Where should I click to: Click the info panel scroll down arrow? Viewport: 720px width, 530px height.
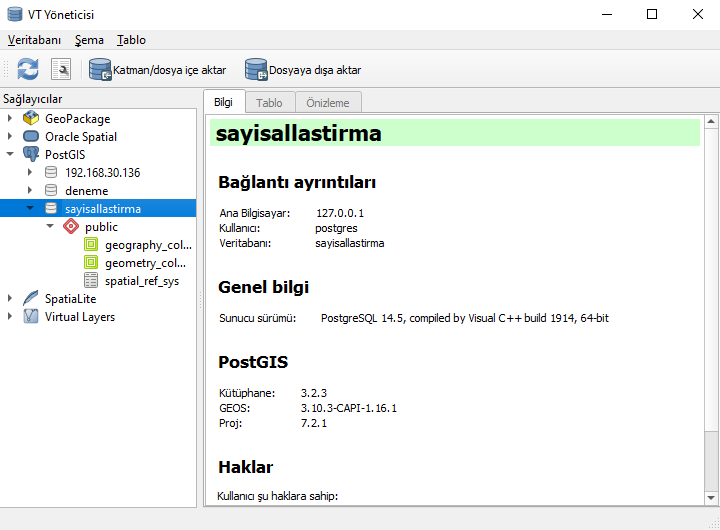tap(711, 497)
